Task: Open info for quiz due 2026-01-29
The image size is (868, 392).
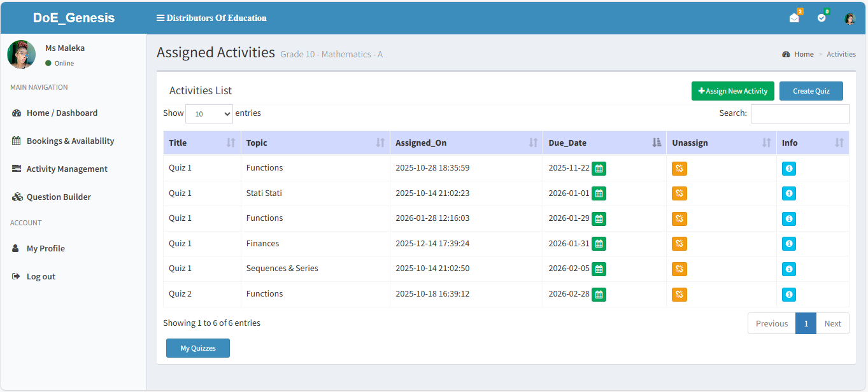Action: point(788,219)
